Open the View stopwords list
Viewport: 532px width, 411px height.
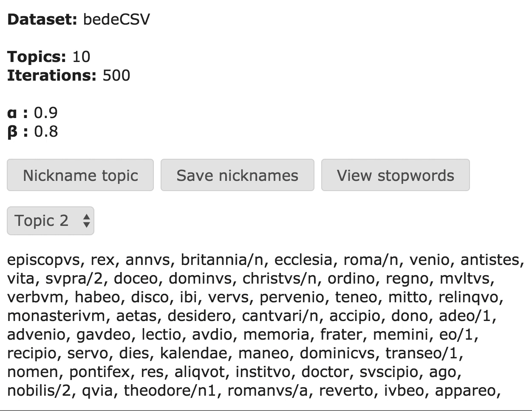(395, 175)
